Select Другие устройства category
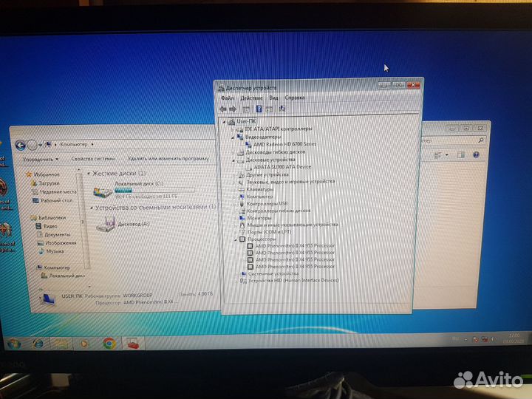 (x=267, y=175)
